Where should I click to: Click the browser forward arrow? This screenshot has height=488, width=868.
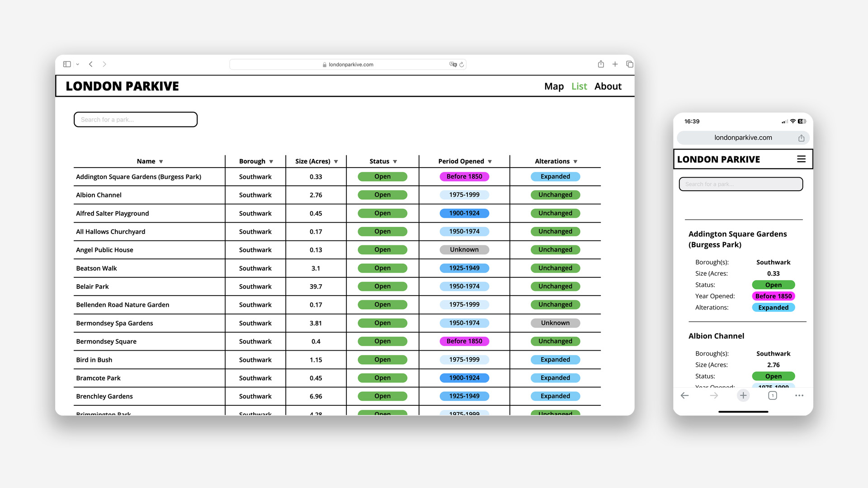tap(104, 64)
